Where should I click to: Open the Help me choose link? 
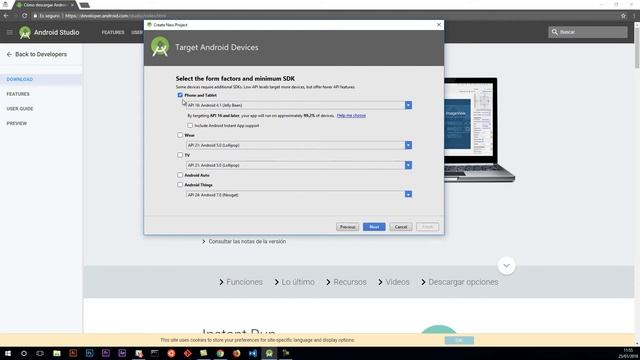[351, 116]
